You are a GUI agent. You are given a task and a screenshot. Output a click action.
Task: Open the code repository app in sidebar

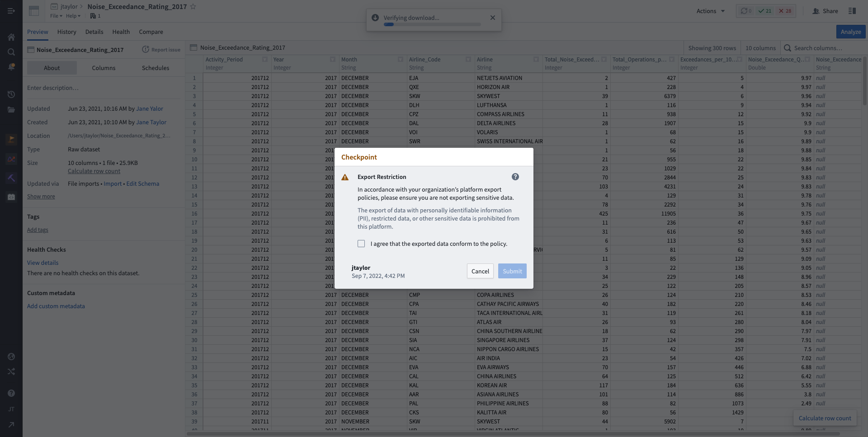[11, 197]
